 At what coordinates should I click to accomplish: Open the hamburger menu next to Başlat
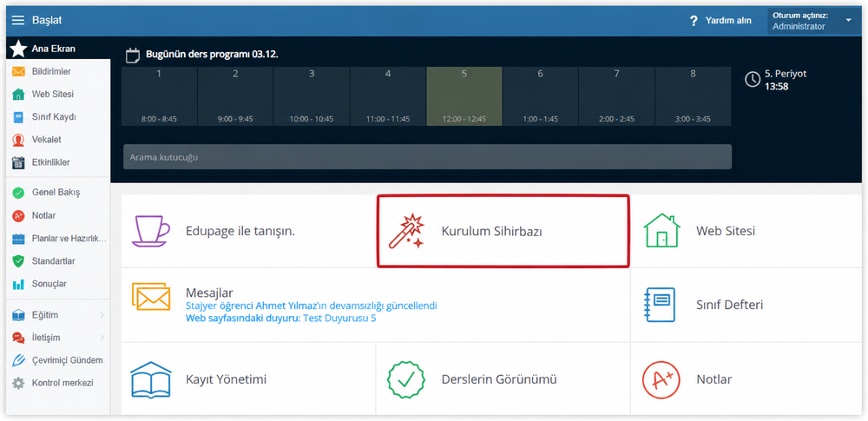tap(18, 21)
